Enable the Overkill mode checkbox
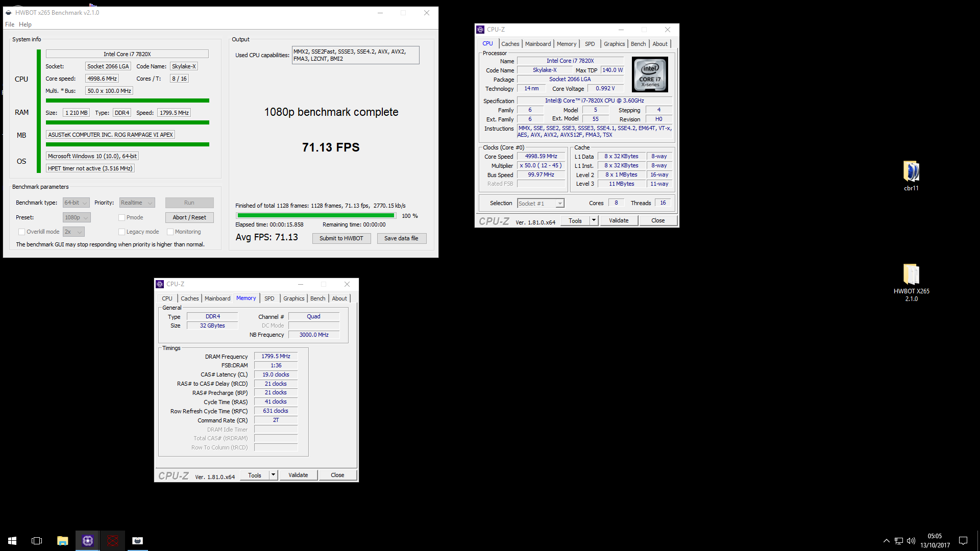980x551 pixels. coord(21,232)
